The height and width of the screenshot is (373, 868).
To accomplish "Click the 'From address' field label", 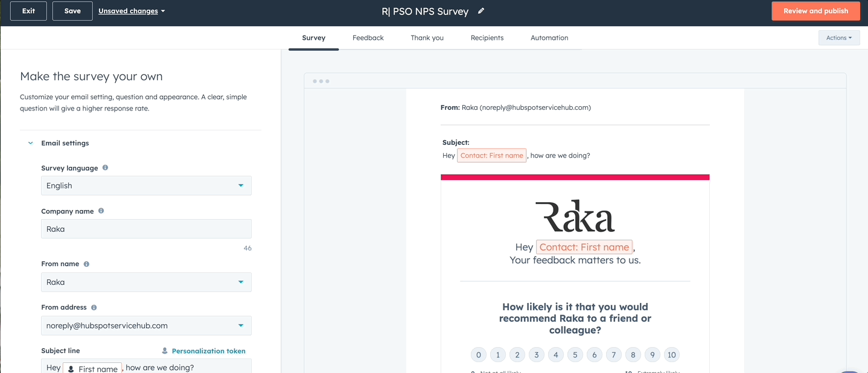I will pyautogui.click(x=64, y=307).
